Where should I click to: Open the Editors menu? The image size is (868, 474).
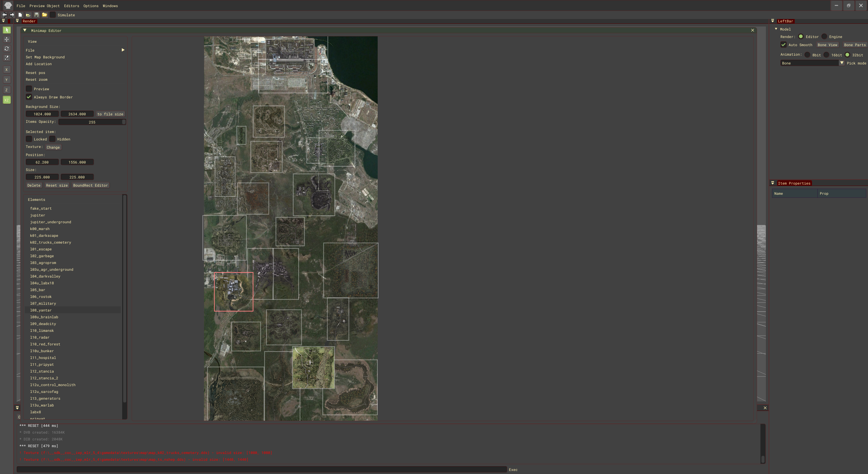(x=71, y=6)
